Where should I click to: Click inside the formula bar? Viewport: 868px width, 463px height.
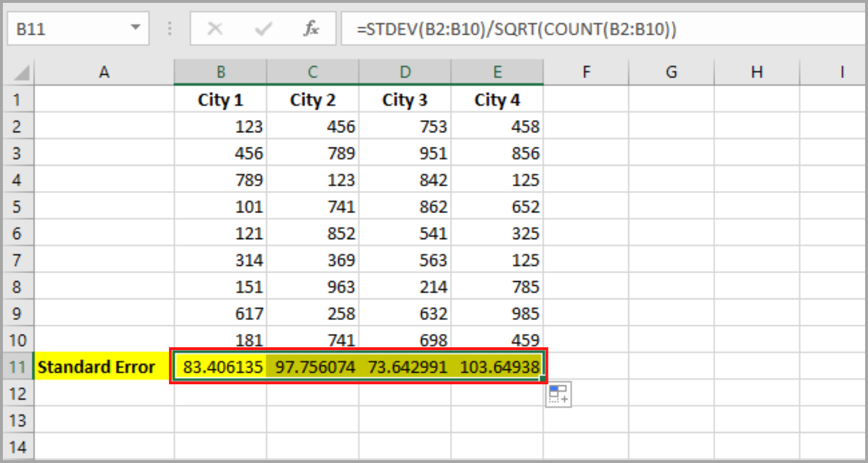click(x=463, y=29)
